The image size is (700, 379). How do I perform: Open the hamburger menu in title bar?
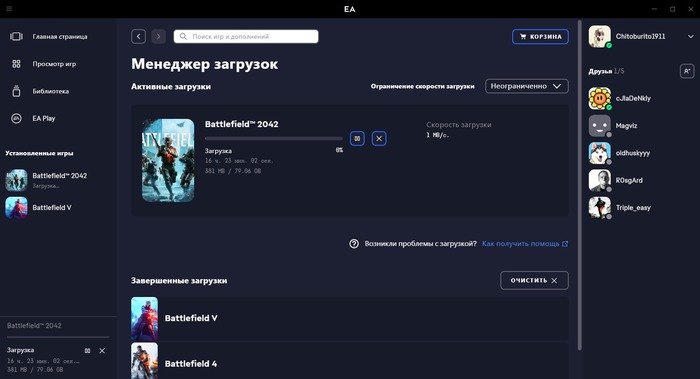[9, 9]
